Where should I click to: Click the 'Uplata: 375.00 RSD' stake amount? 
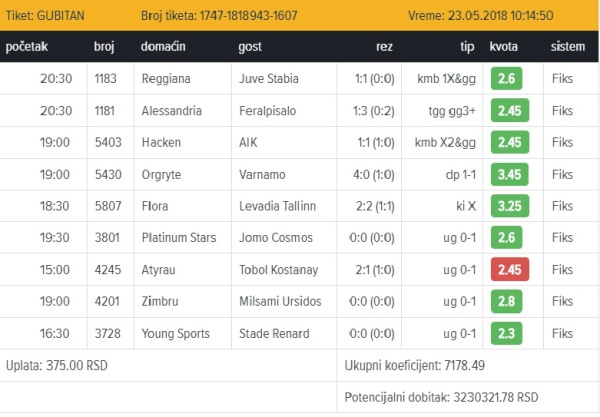point(56,365)
